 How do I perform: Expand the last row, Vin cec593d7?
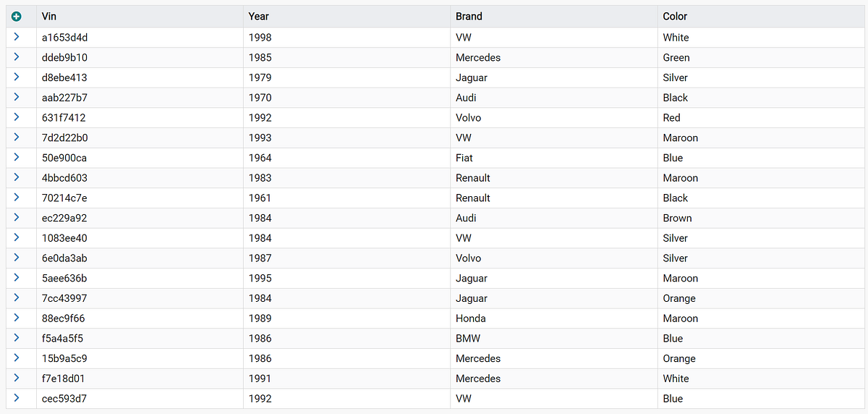point(17,398)
